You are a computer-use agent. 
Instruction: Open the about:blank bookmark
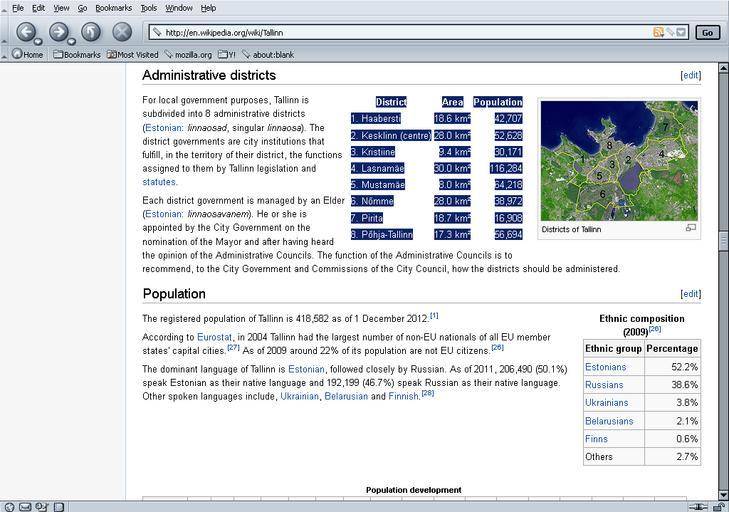coord(268,54)
